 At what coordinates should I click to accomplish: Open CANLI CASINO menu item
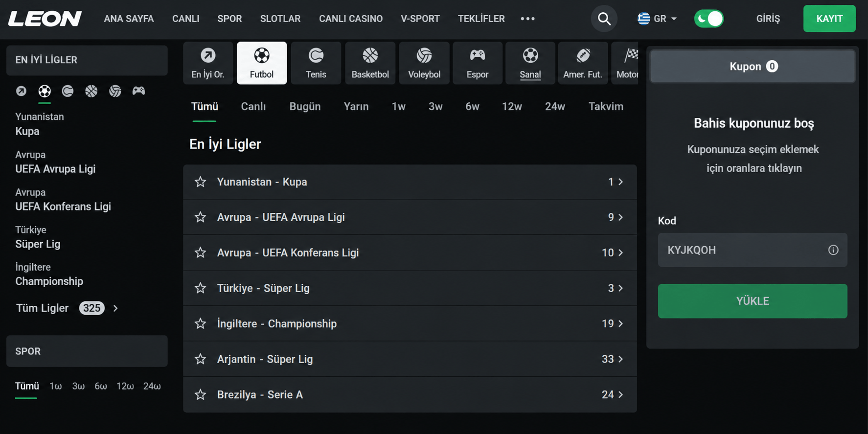pyautogui.click(x=351, y=19)
